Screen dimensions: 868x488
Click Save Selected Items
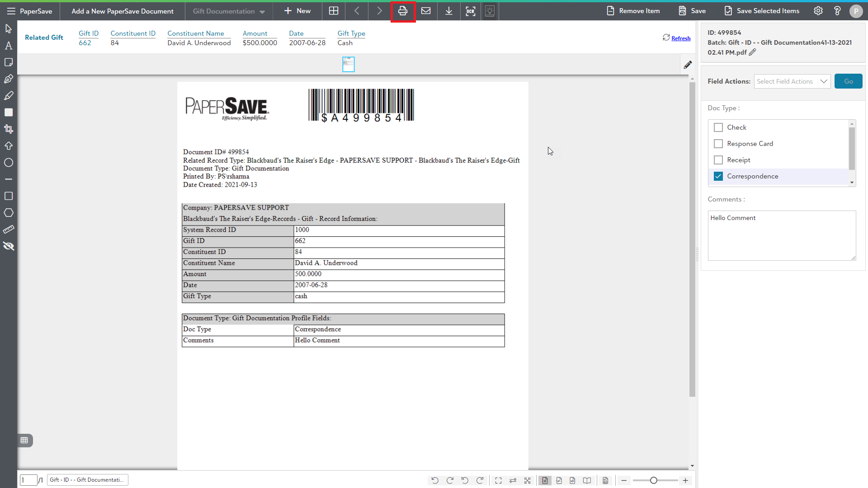(762, 11)
